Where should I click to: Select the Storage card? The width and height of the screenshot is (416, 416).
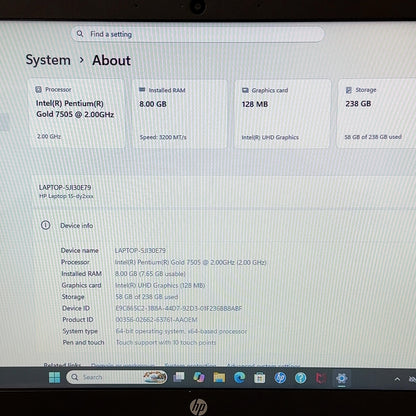tap(377, 113)
